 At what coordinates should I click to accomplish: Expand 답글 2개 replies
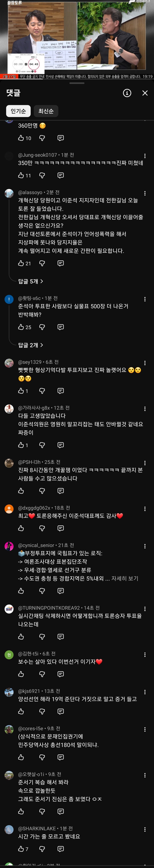[x=31, y=345]
